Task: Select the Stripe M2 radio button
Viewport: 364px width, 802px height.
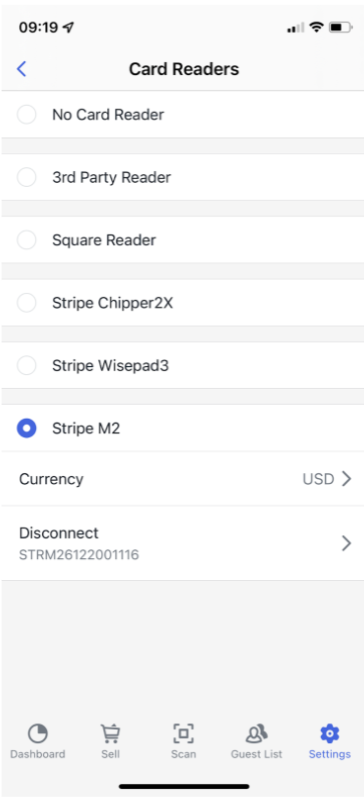Action: click(27, 428)
